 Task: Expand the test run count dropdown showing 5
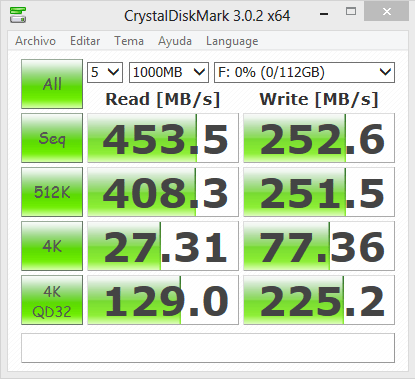tap(105, 72)
